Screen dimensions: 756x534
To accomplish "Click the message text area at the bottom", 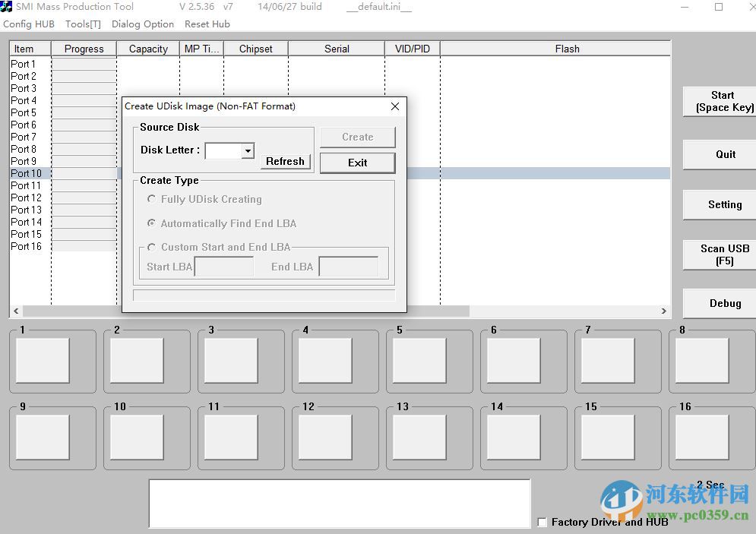I will point(340,503).
